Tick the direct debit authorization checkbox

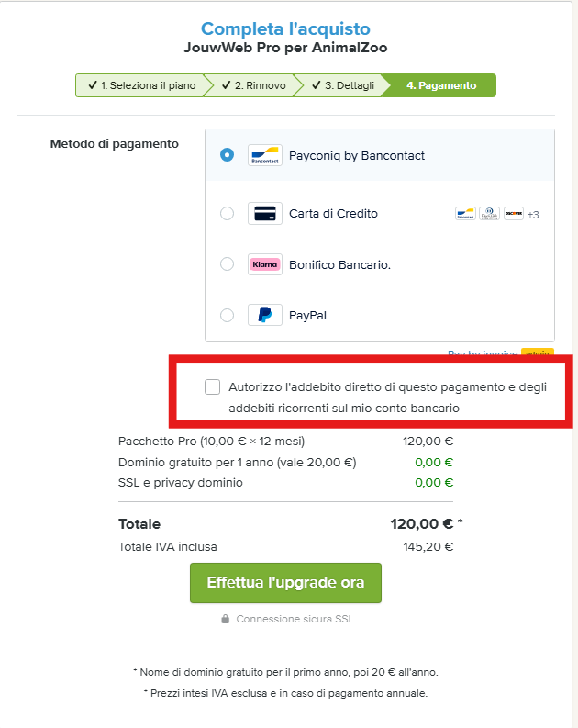pyautogui.click(x=213, y=387)
